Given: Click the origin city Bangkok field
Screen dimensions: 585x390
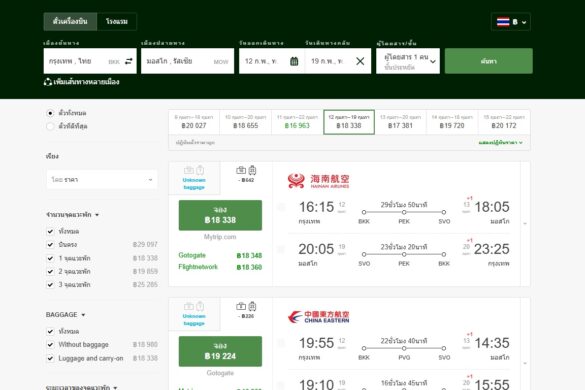Looking at the screenshot, I should [x=90, y=61].
